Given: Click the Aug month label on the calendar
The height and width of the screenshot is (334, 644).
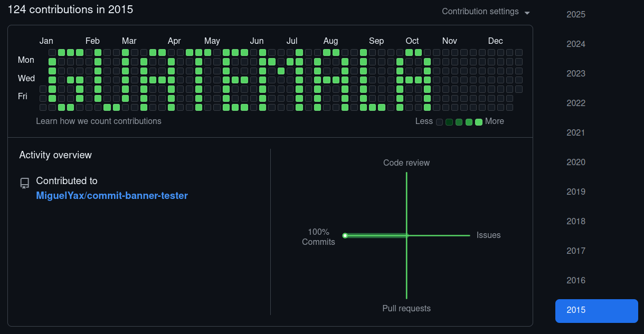Looking at the screenshot, I should 331,41.
